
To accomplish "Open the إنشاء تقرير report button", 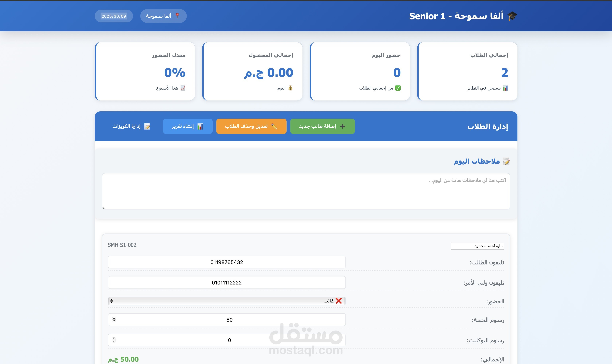I will click(x=187, y=126).
